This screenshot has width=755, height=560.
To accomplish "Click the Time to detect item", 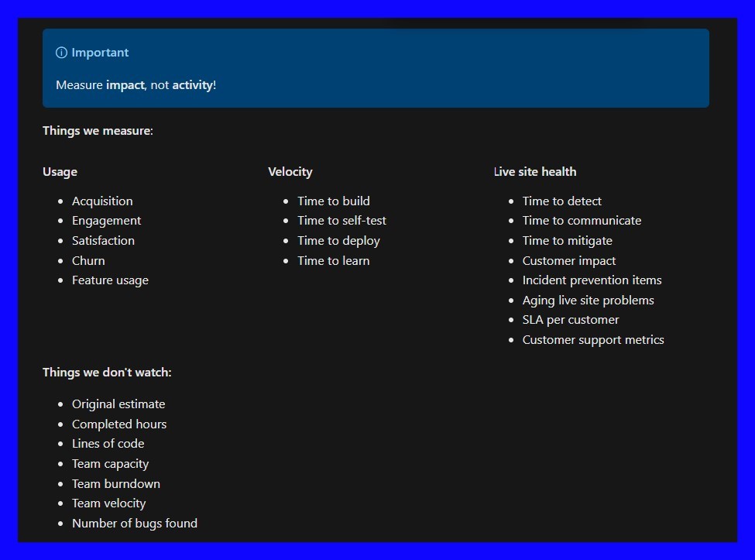I will tap(561, 201).
